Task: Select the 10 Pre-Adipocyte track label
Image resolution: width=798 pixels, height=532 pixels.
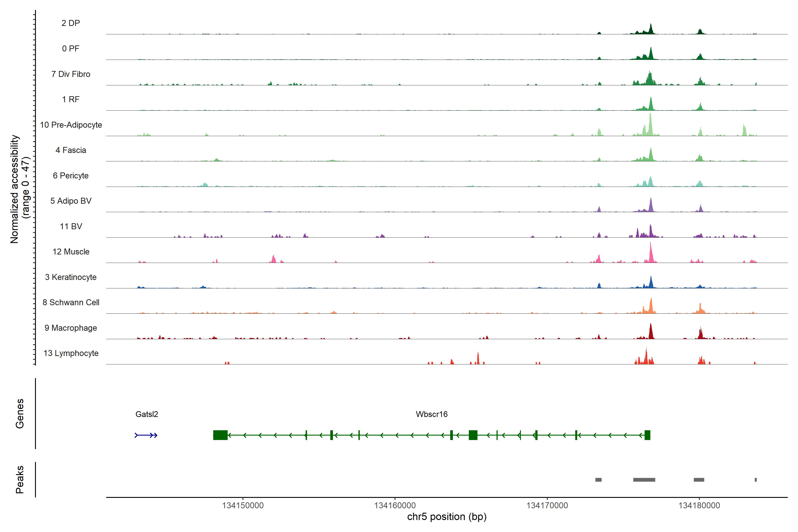Action: coord(71,125)
